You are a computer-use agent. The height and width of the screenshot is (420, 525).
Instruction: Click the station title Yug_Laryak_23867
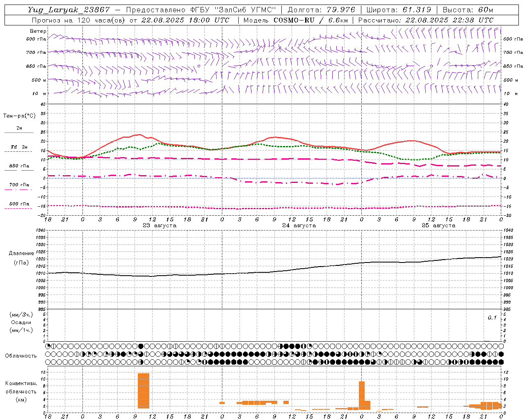pyautogui.click(x=69, y=10)
